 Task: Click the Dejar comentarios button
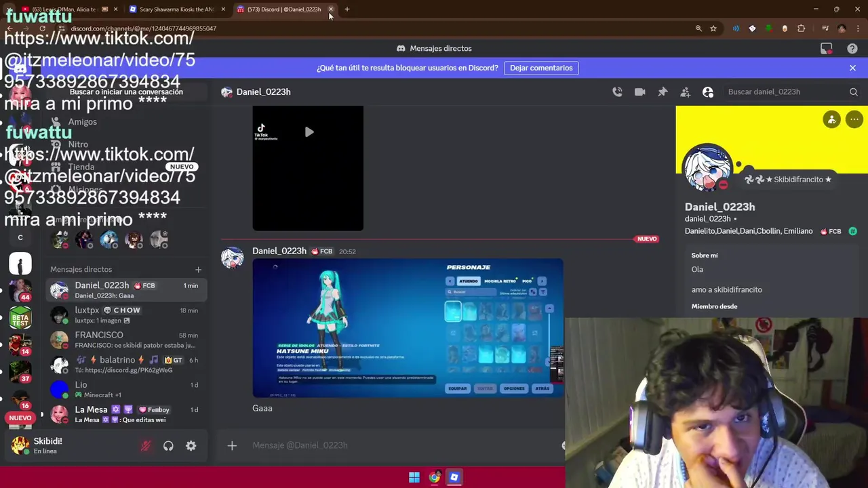click(x=541, y=68)
